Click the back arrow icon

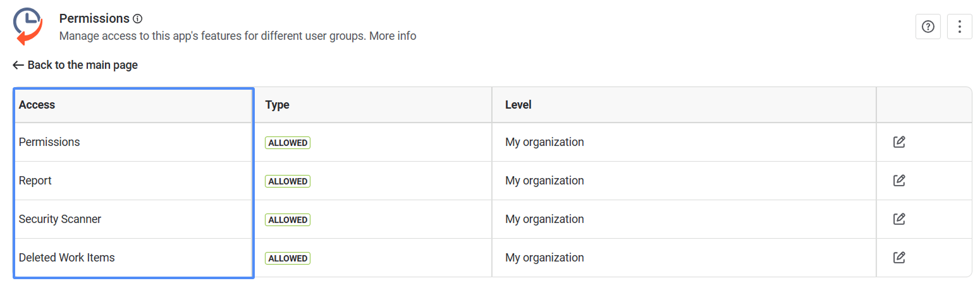18,65
